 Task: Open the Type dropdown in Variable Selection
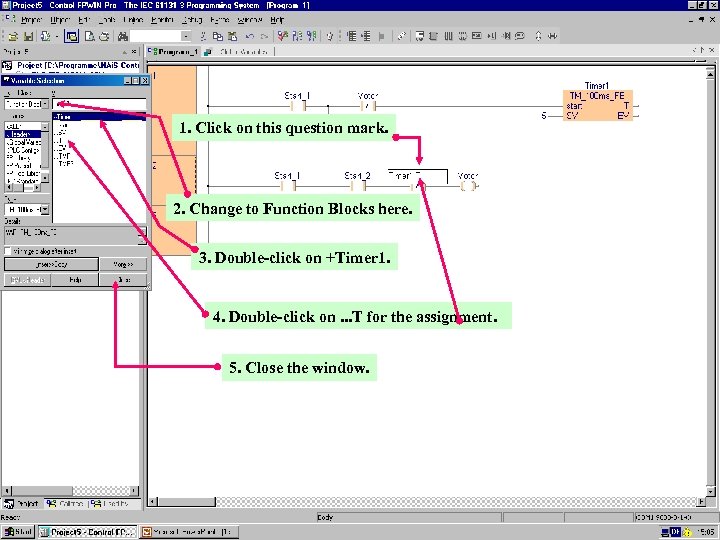(x=45, y=209)
